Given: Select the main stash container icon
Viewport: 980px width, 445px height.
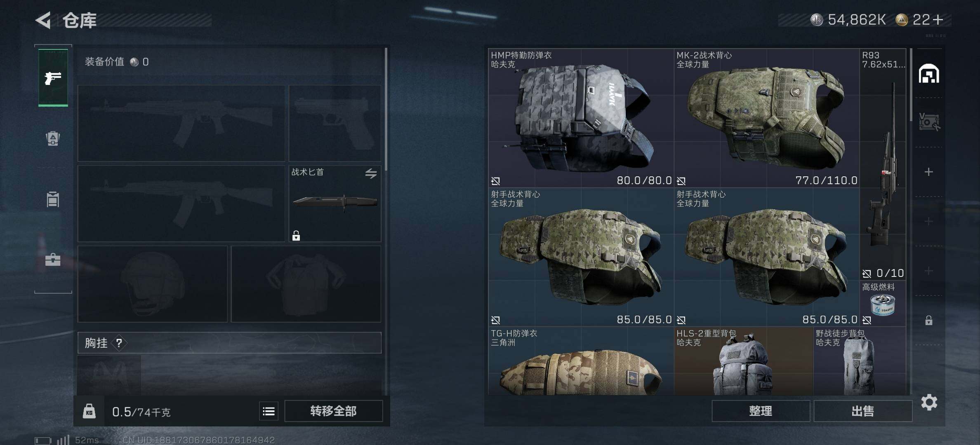Looking at the screenshot, I should click(929, 74).
